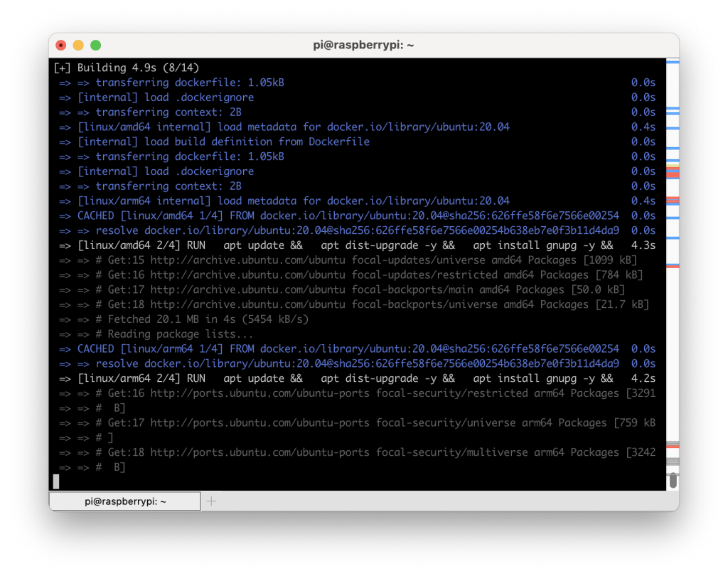
Task: Click the yellow minimize window button
Action: click(x=78, y=46)
